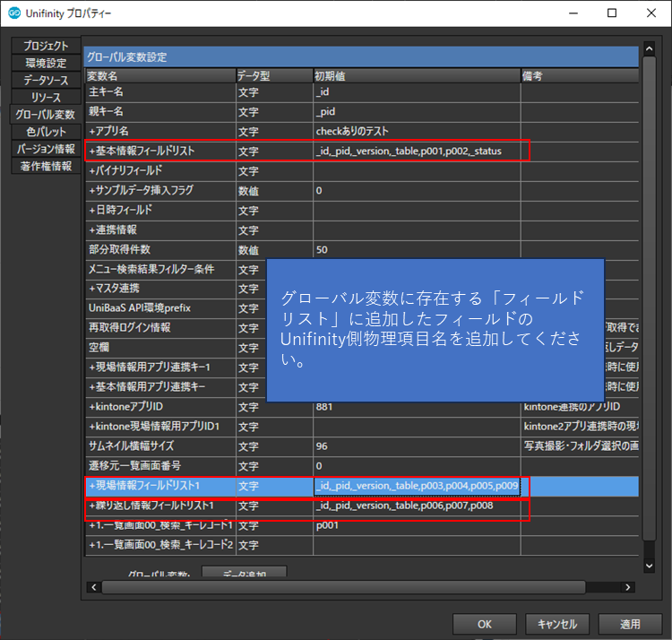Click the 繰り返し情報フィールドリスト1 initial value cell
The image size is (672, 640).
[x=417, y=506]
